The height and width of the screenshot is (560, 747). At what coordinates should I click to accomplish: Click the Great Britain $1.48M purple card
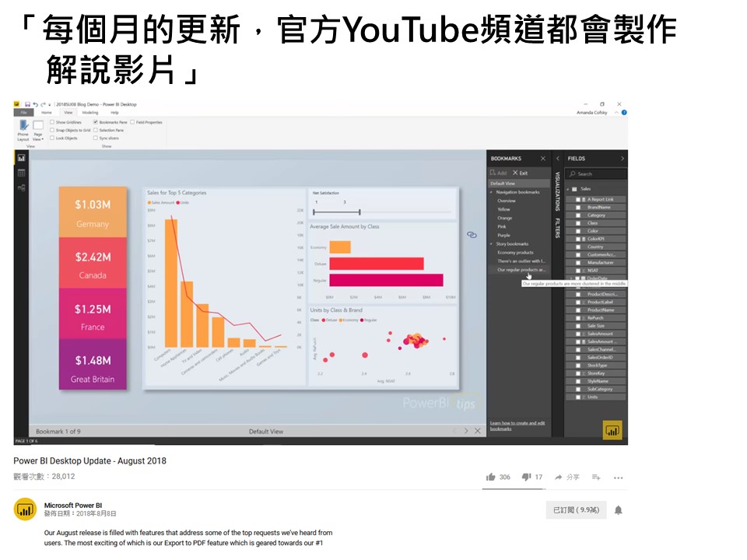point(93,364)
